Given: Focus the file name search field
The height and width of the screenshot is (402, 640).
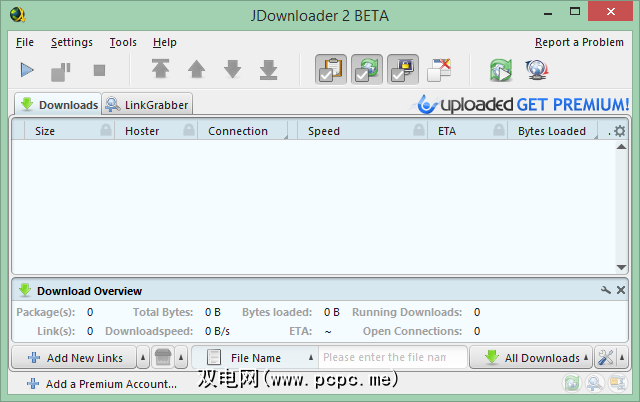Looking at the screenshot, I should point(393,358).
